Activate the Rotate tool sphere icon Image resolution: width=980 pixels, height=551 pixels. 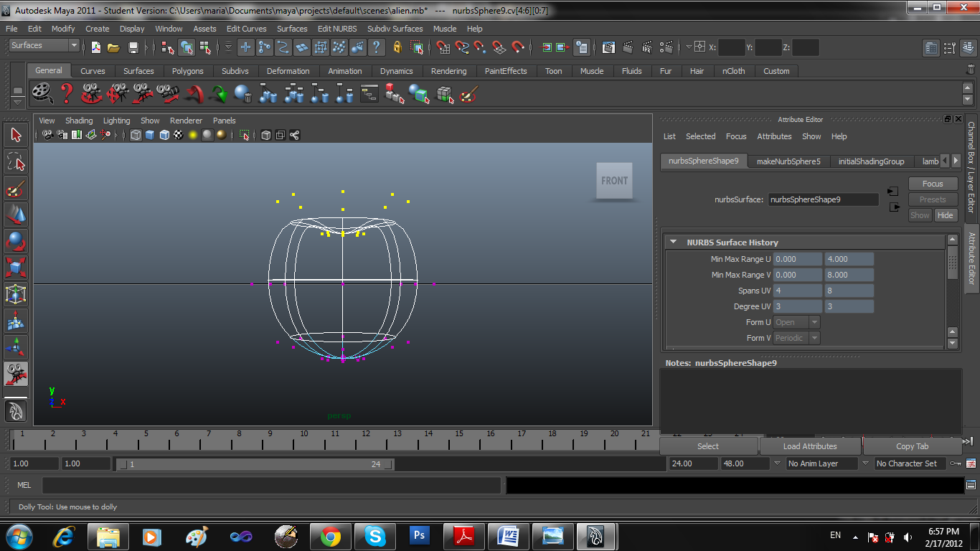point(16,241)
